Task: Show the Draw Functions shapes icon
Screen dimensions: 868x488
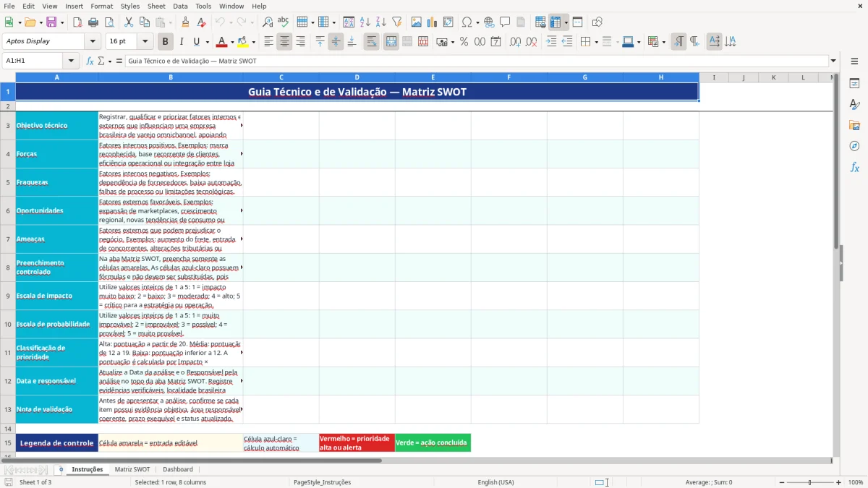Action: (x=597, y=22)
